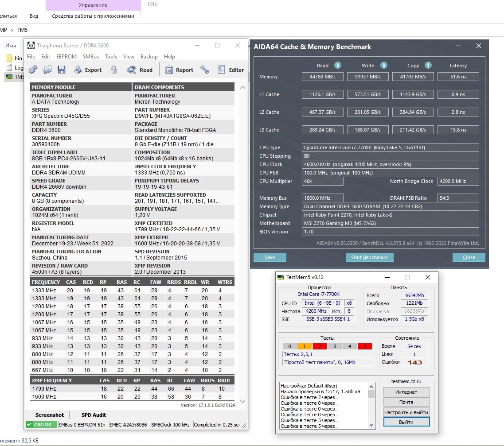
Task: Click SMBClock 100 kHz status cell
Action: (171, 424)
